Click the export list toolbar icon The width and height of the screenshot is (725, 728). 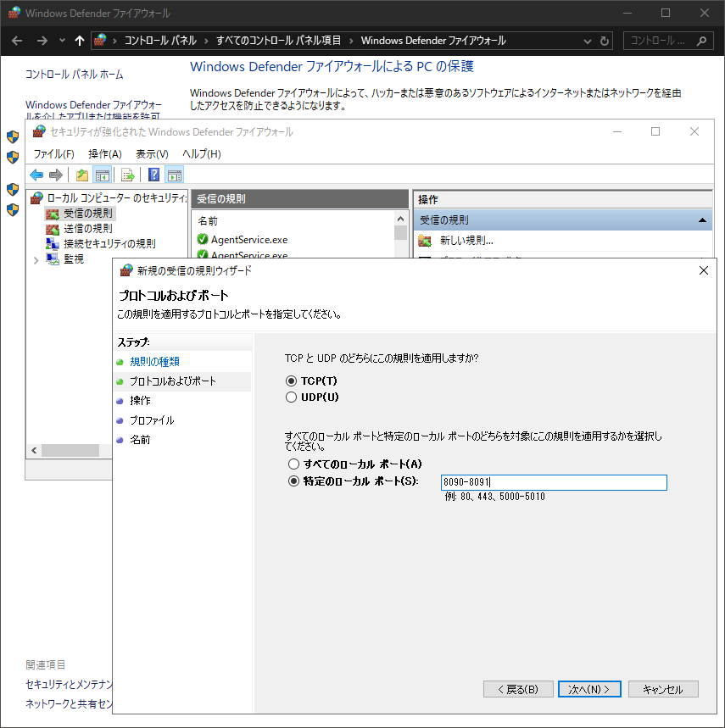pos(125,175)
